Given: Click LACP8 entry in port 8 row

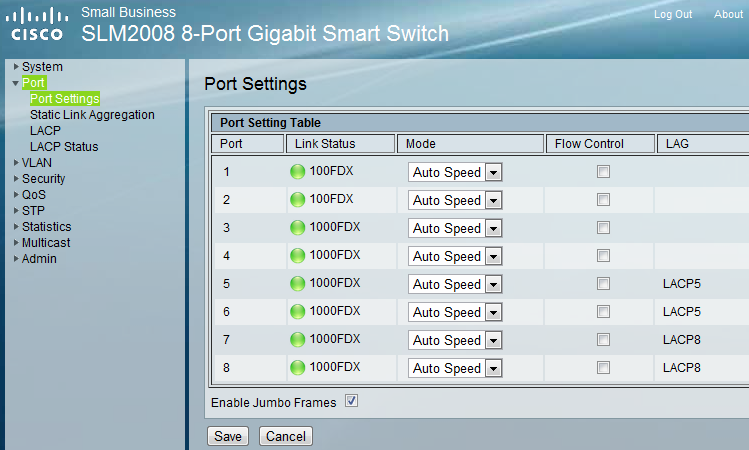Looking at the screenshot, I should coord(682,367).
